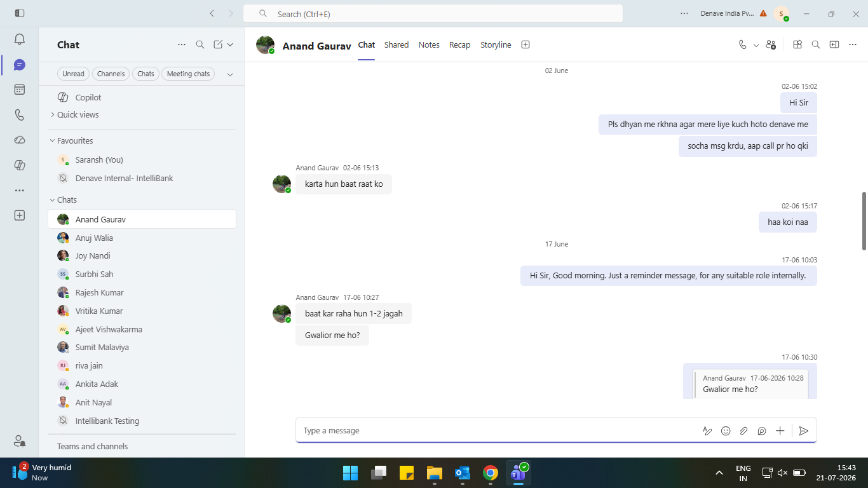
Task: Click the Search (Ctrl+E) box
Action: click(x=433, y=13)
